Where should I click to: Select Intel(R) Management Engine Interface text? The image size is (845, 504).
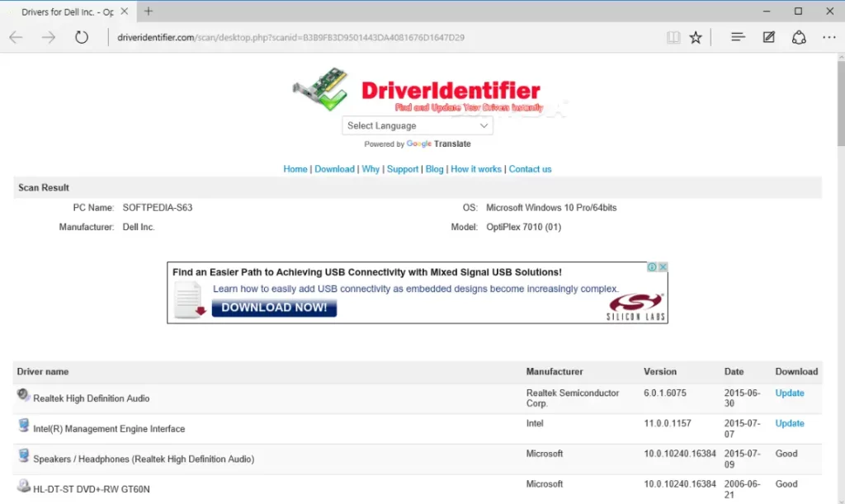[x=109, y=429]
